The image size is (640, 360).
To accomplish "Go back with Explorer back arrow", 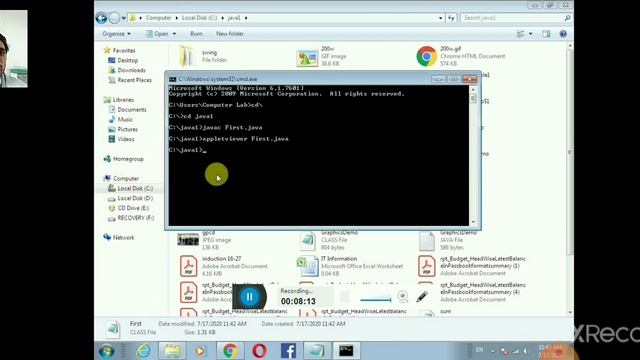I will click(x=101, y=18).
